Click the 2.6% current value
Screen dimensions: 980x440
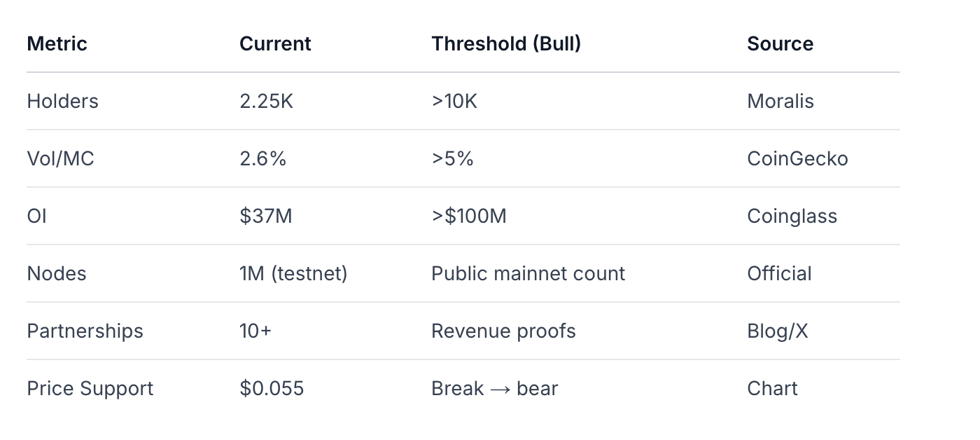click(x=262, y=158)
